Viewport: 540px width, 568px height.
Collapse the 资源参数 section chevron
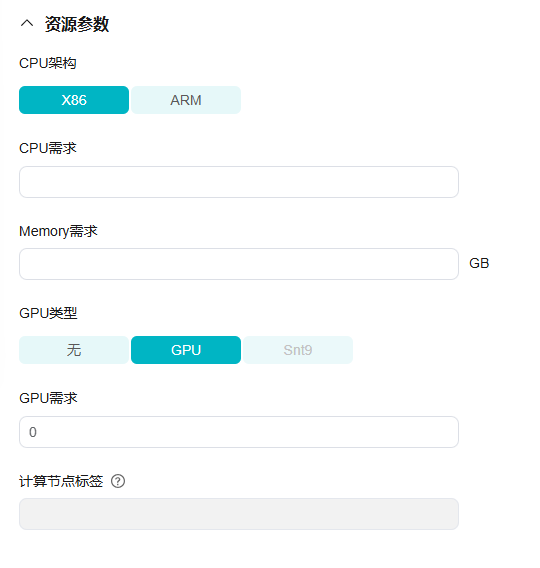pyautogui.click(x=27, y=24)
